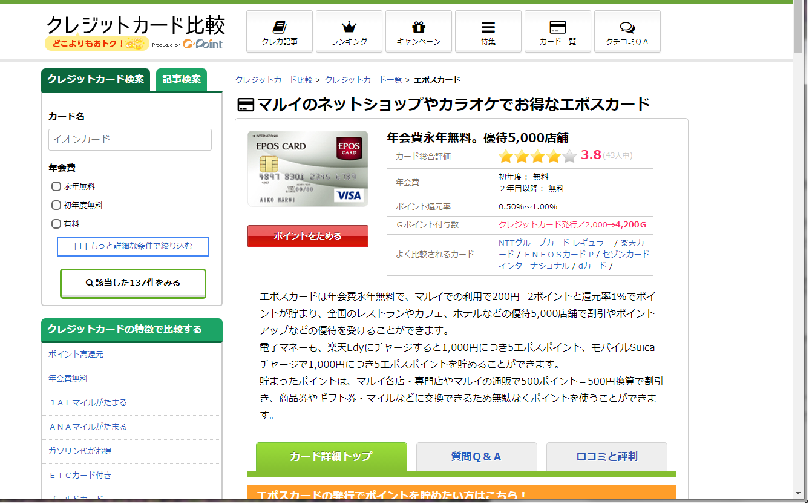Click the EPOS CARD image
This screenshot has height=504, width=812.
[308, 169]
